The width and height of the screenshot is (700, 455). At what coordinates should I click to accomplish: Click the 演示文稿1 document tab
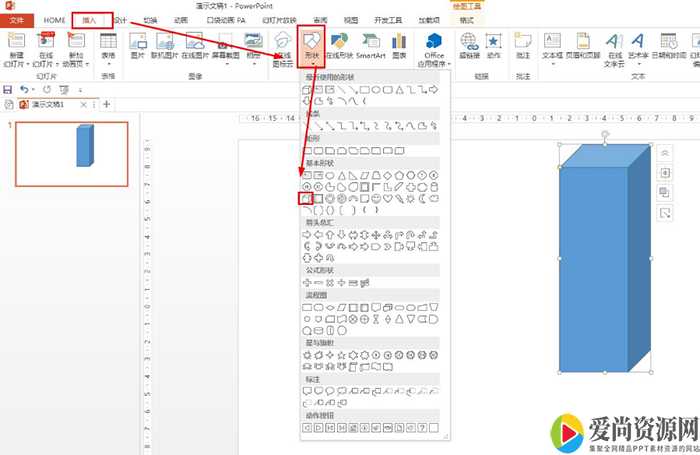[x=48, y=103]
